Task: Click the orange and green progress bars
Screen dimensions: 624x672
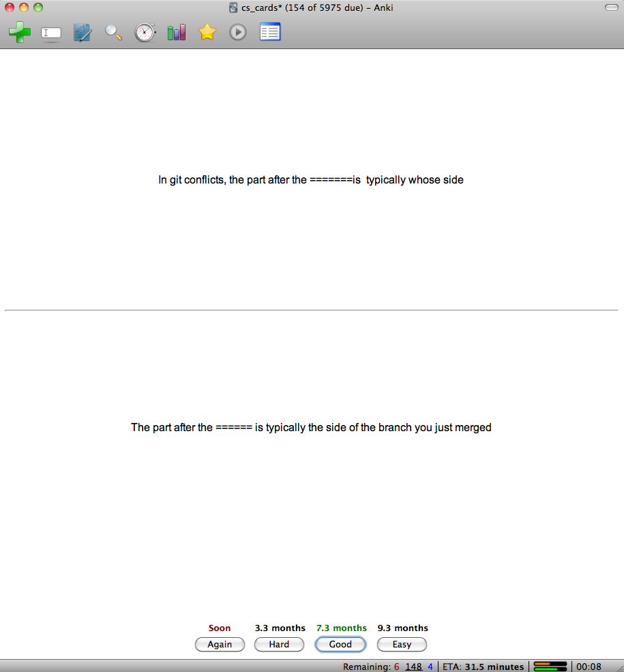Action: (x=550, y=666)
